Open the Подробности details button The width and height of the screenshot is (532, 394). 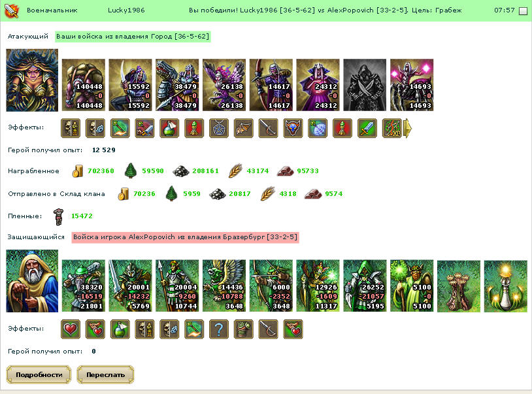tap(39, 374)
